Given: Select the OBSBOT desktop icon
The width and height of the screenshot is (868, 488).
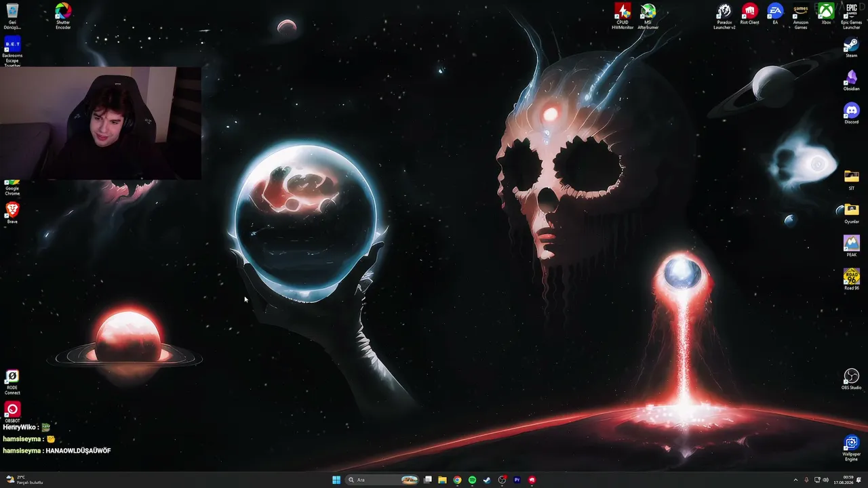Looking at the screenshot, I should point(12,412).
